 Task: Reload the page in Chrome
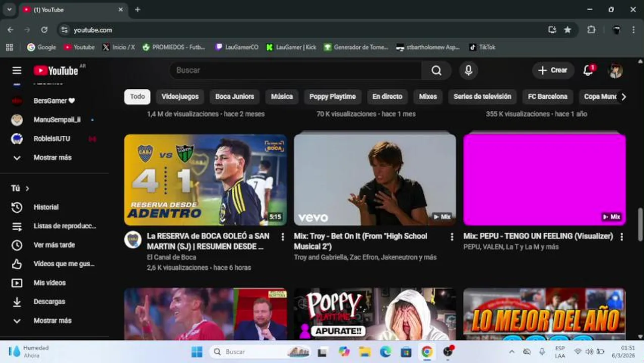point(44,30)
